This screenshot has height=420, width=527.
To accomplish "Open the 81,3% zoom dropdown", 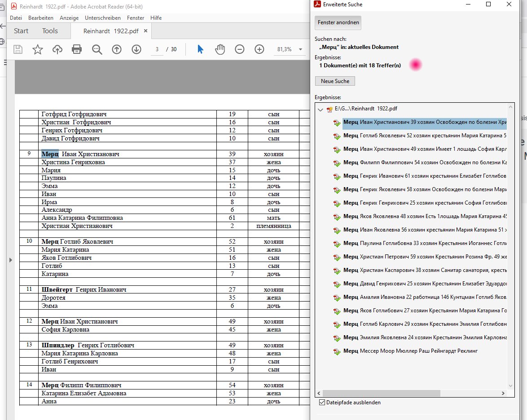I will click(300, 49).
